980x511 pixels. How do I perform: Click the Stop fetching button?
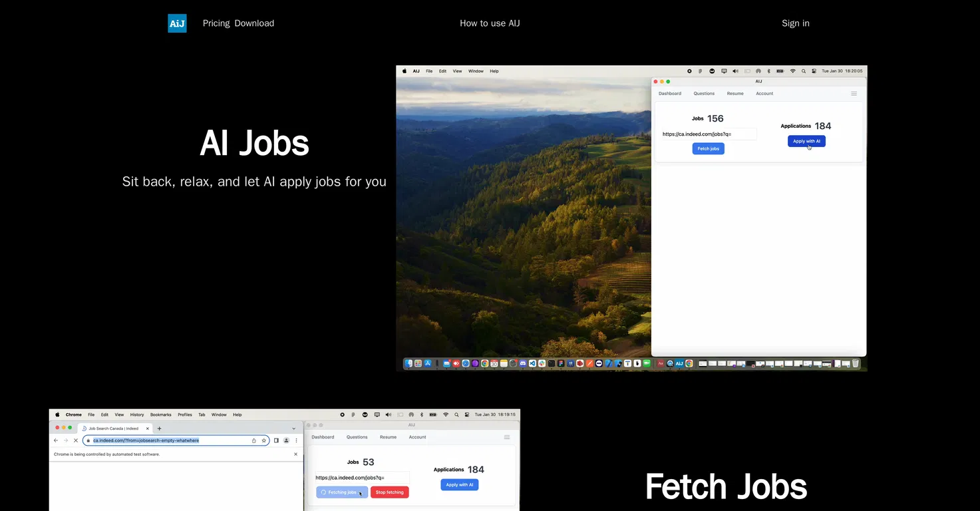(389, 492)
